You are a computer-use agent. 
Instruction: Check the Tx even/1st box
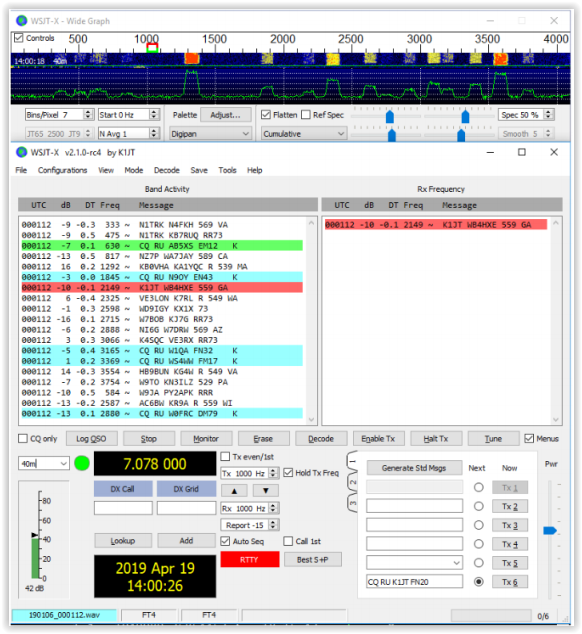point(225,457)
